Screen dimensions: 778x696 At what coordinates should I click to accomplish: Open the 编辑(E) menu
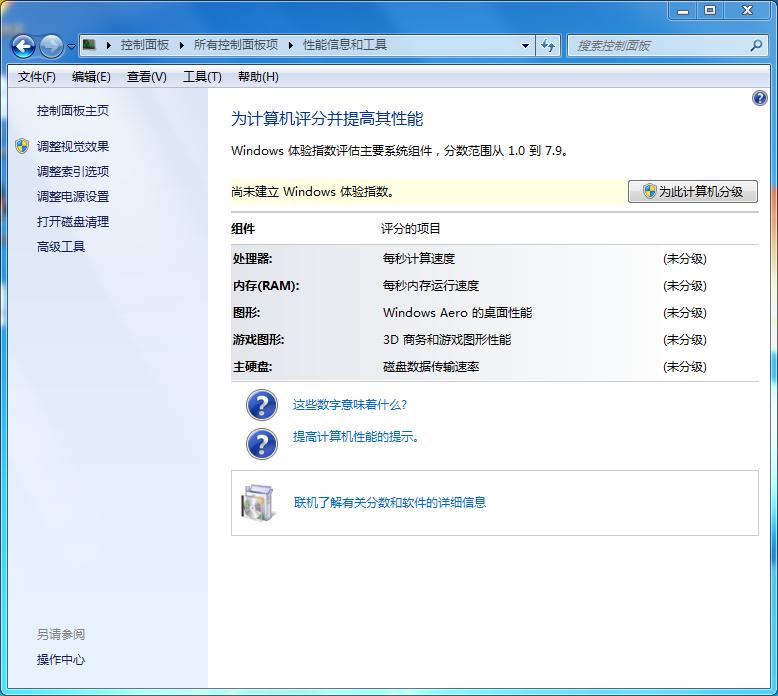pyautogui.click(x=91, y=77)
